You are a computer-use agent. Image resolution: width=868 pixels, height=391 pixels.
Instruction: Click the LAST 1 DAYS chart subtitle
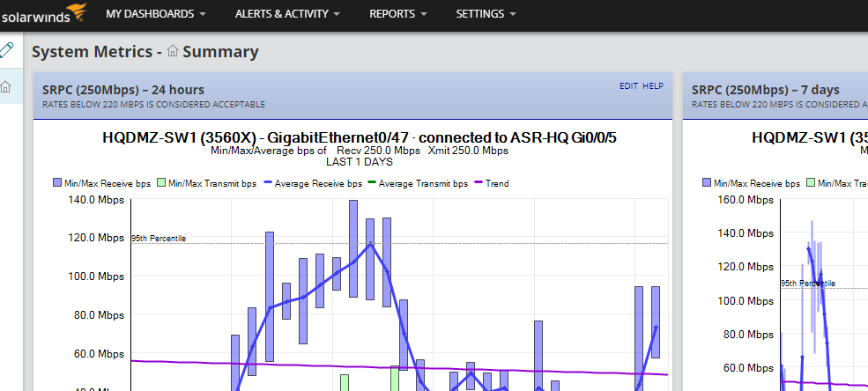(x=360, y=162)
